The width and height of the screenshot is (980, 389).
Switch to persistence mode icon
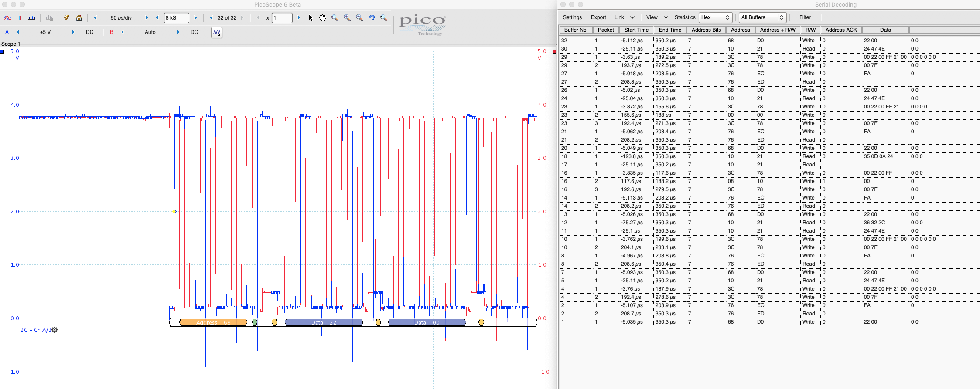point(20,18)
